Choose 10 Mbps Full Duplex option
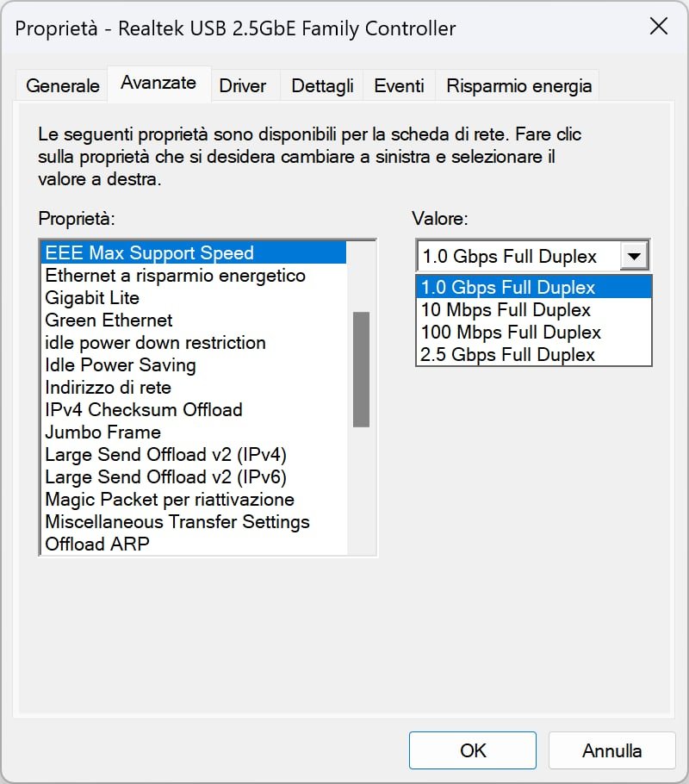The image size is (689, 784). click(x=534, y=310)
